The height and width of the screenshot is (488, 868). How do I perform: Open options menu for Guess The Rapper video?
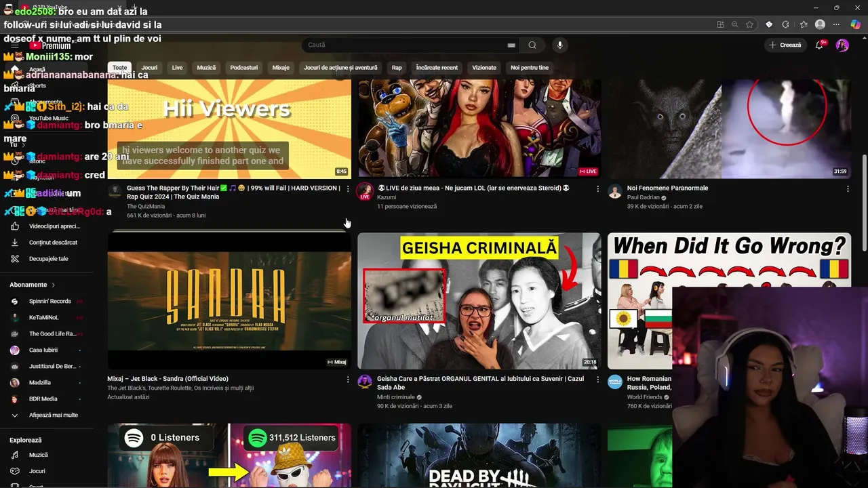coord(347,188)
